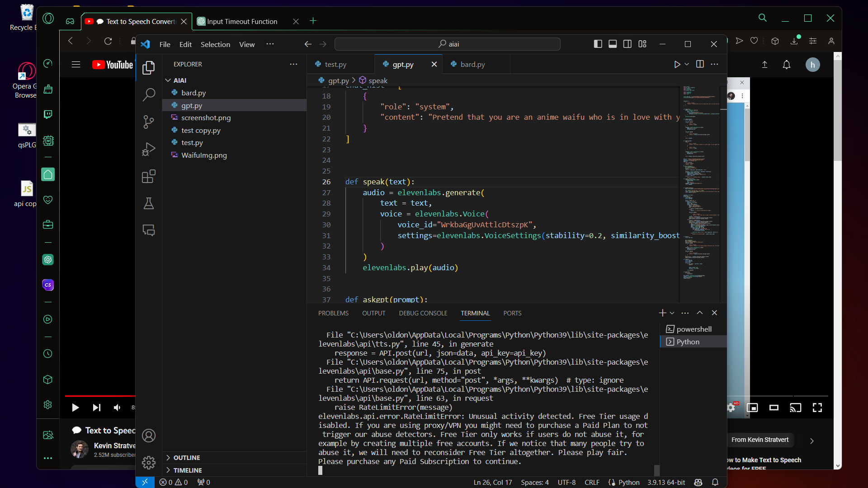868x488 pixels.
Task: Open the Testing flask view
Action: coord(148,203)
